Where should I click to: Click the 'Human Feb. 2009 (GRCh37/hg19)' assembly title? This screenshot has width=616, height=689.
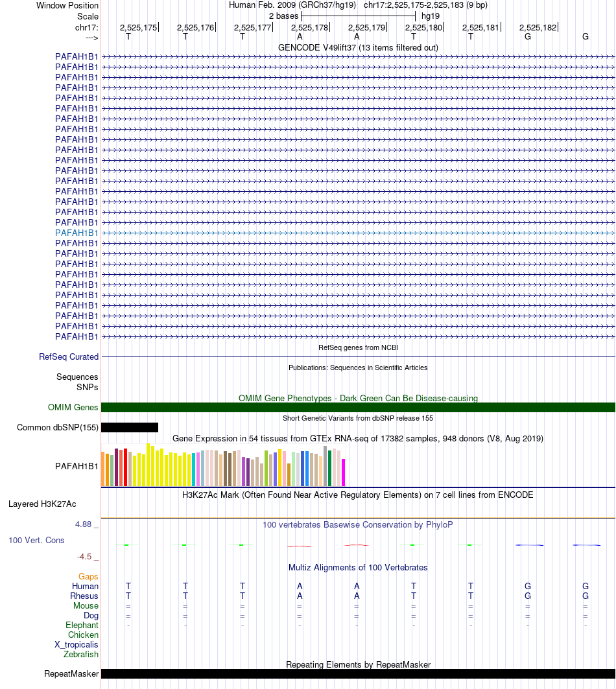(x=292, y=5)
